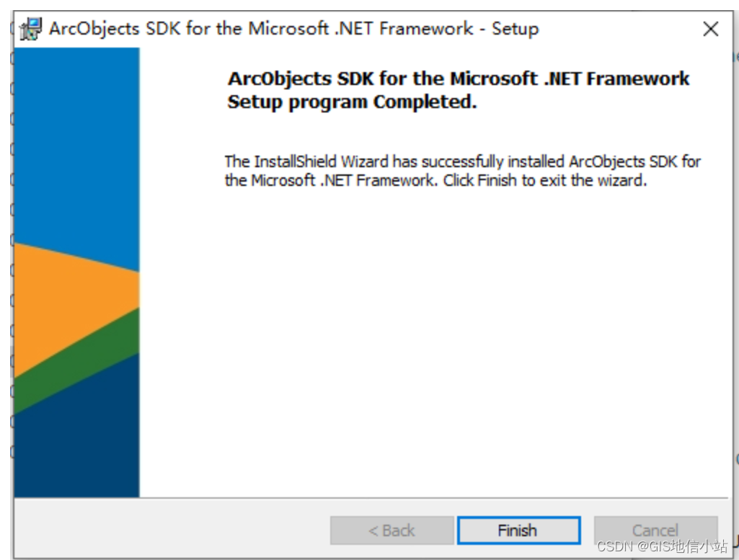This screenshot has width=739, height=560.
Task: Click the disabled Cancel button
Action: coord(655,530)
